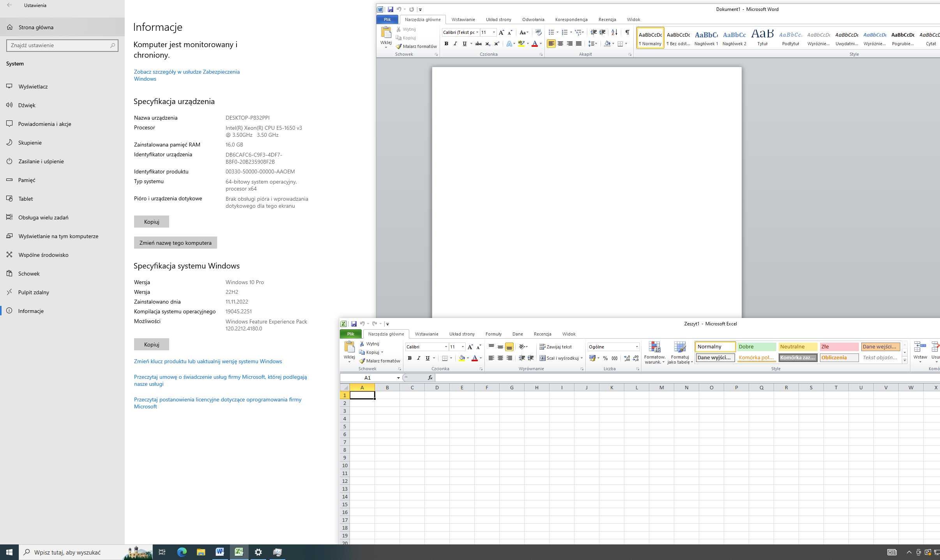Open Zobacz szczegóły w usłudze Zabezpieczenia Windows link

click(187, 75)
